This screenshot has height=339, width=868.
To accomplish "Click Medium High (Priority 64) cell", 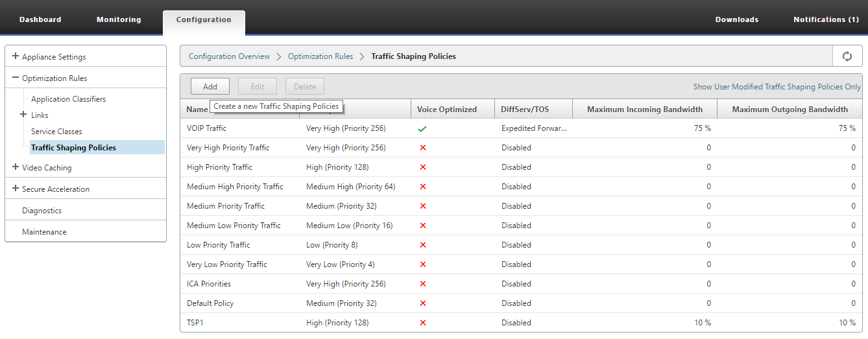I will (x=350, y=187).
